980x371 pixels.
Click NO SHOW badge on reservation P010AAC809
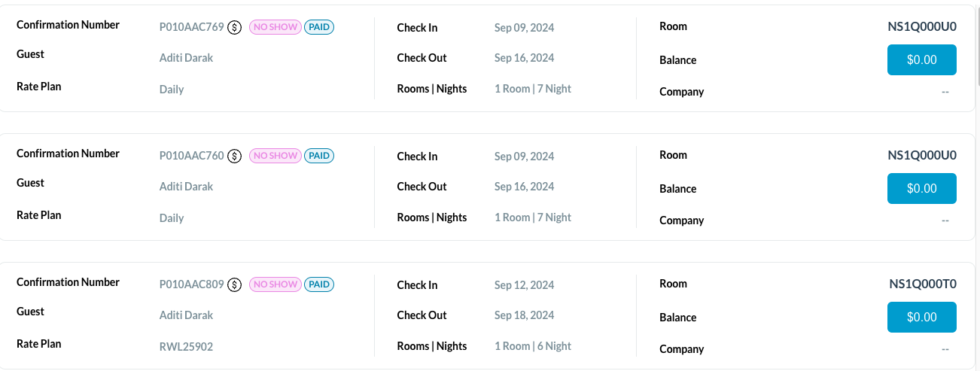click(x=275, y=285)
